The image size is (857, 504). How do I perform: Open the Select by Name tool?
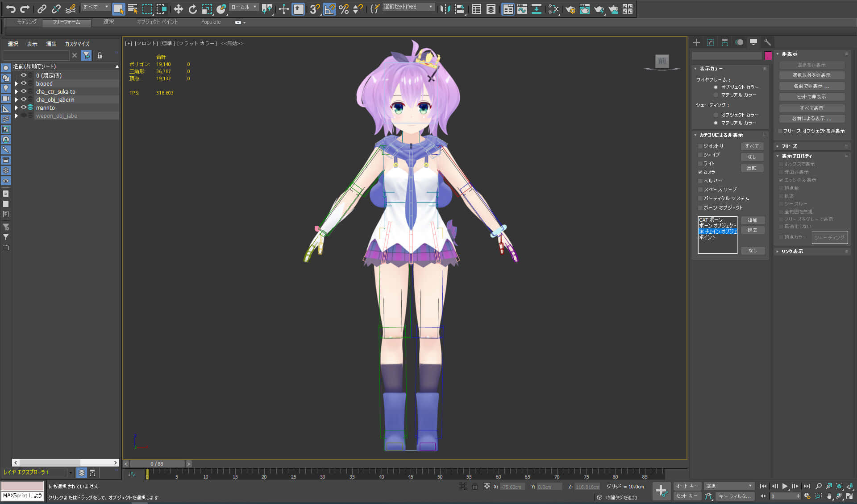click(x=133, y=8)
